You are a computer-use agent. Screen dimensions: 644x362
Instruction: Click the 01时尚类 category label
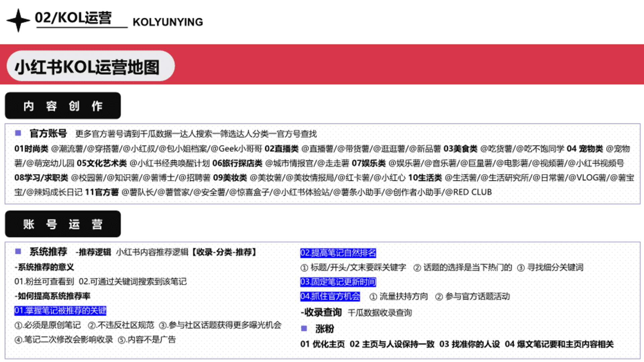(x=31, y=148)
